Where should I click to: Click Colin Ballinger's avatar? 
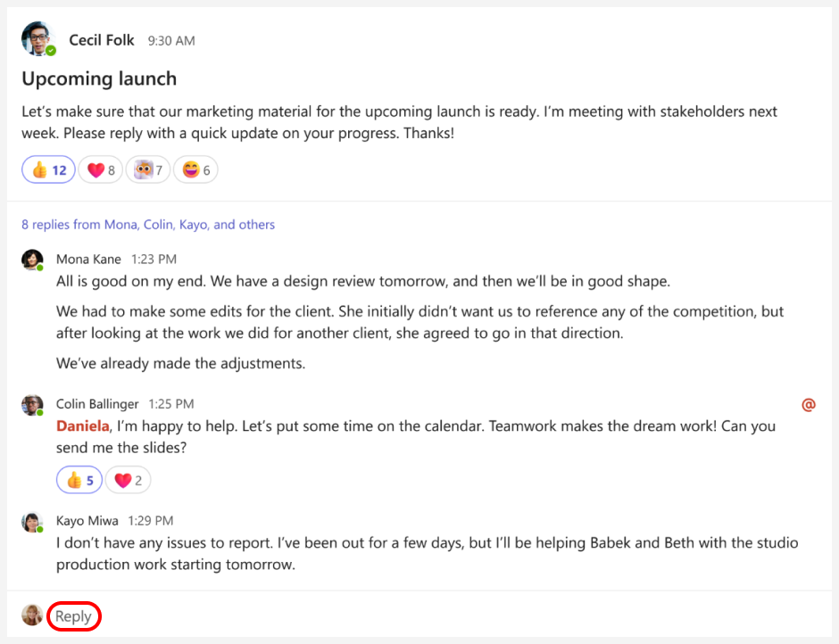point(32,406)
